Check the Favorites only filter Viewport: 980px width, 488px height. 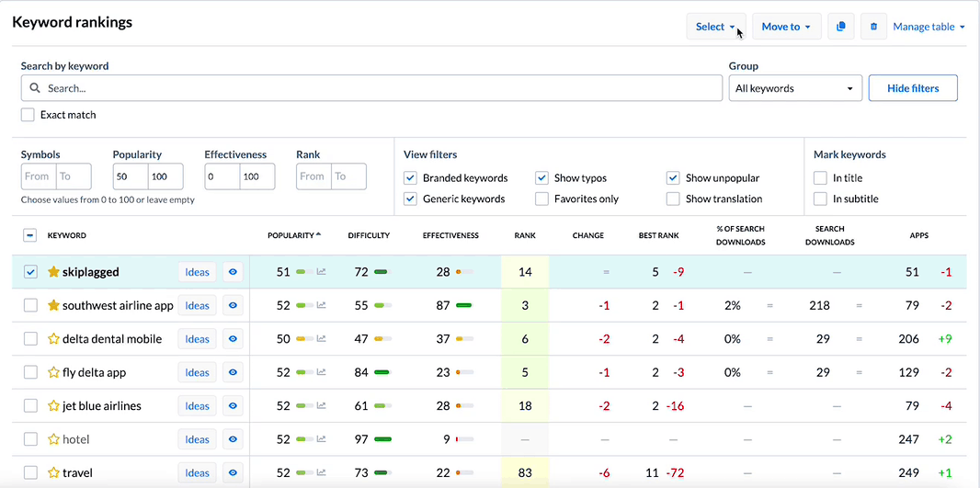[x=542, y=199]
